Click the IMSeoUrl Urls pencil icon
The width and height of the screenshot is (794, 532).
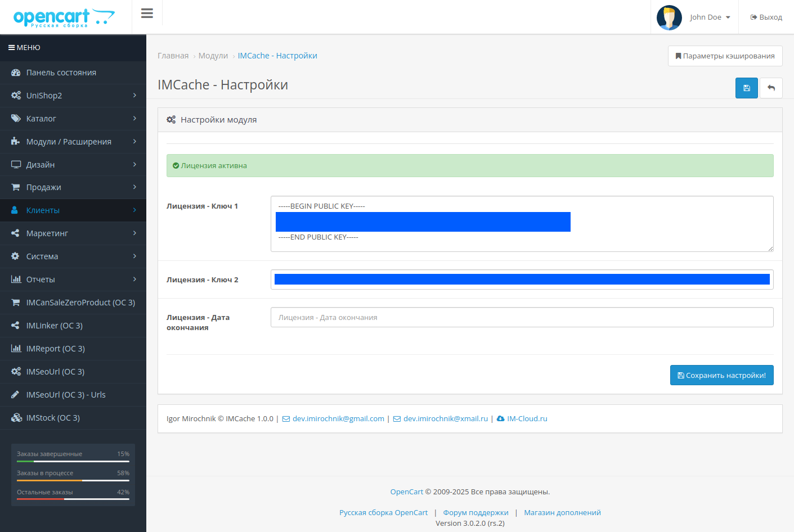[15, 395]
